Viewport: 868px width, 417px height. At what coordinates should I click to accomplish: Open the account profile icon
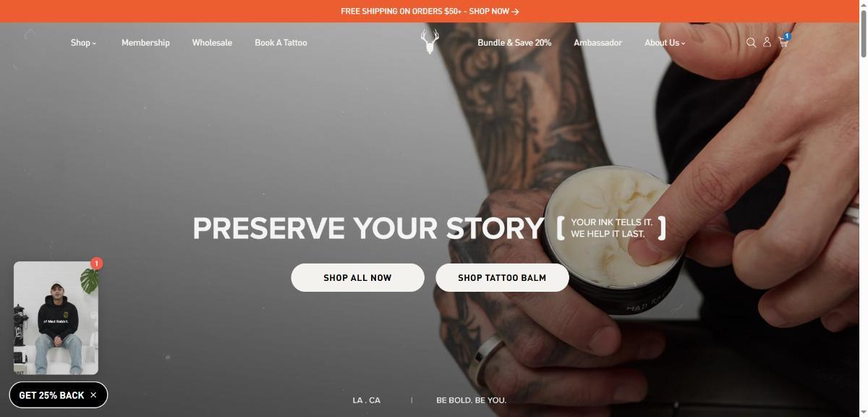[x=767, y=43]
